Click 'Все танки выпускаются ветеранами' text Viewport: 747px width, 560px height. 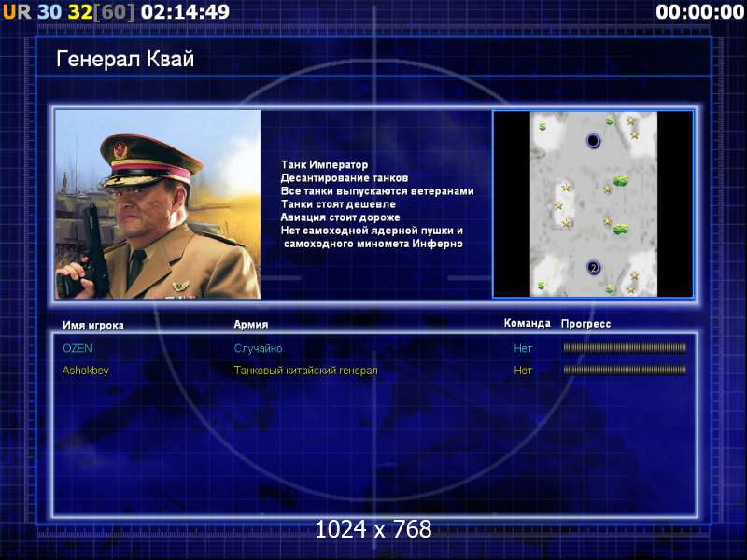coord(377,191)
